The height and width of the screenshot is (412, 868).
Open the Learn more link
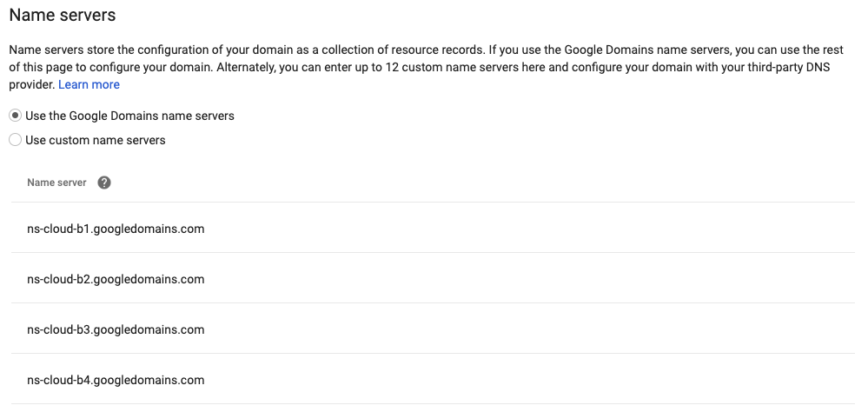89,84
